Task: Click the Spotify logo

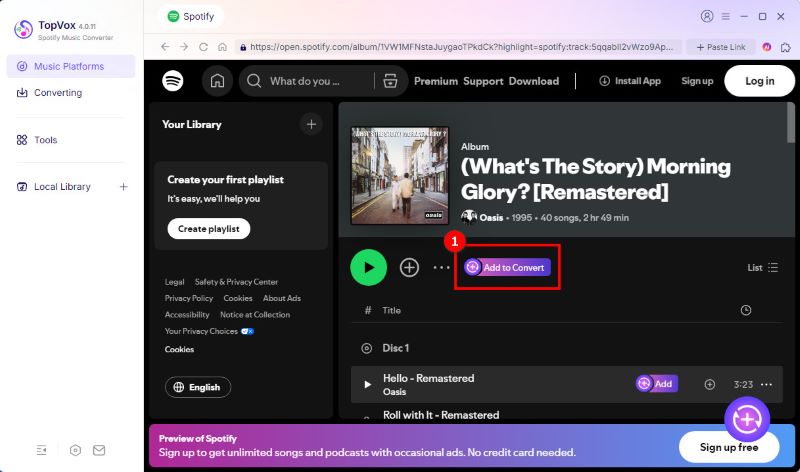Action: [x=173, y=81]
